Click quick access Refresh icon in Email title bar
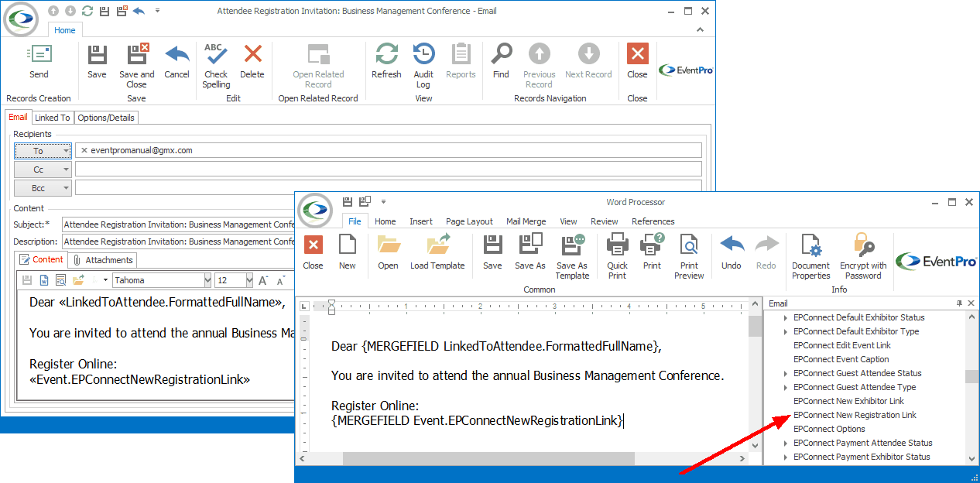Viewport: 980px width, 483px height. 87,11
